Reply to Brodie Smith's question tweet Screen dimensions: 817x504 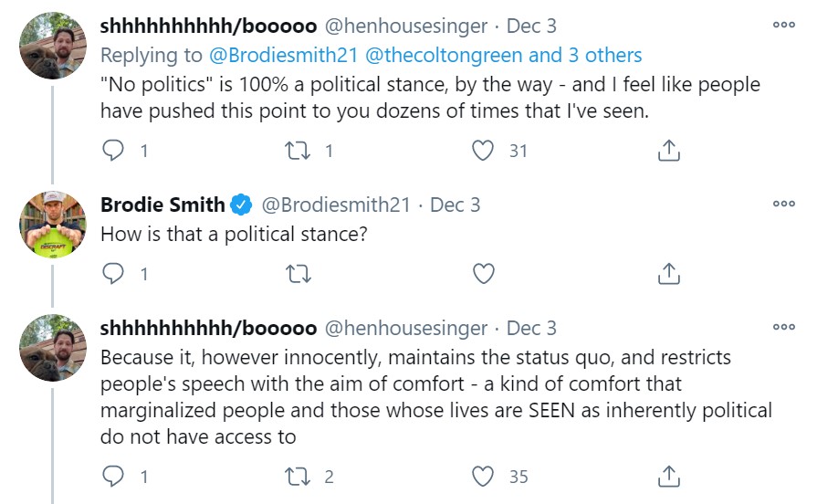(x=113, y=273)
